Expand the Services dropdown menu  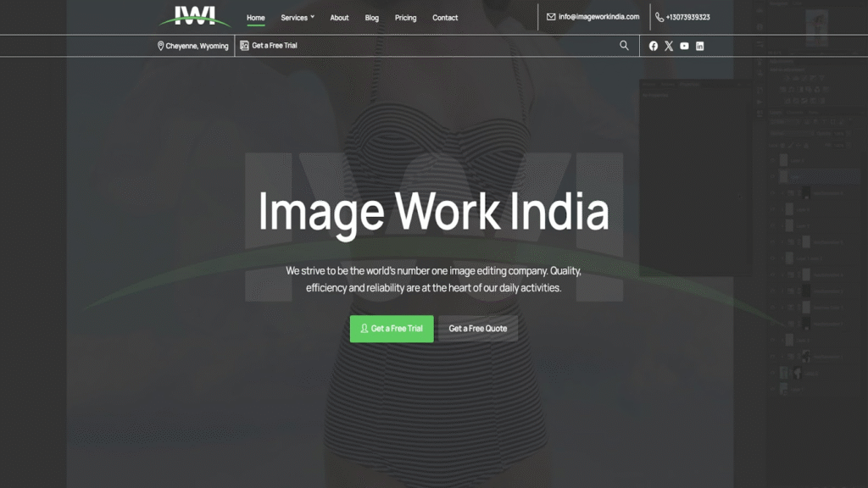298,18
